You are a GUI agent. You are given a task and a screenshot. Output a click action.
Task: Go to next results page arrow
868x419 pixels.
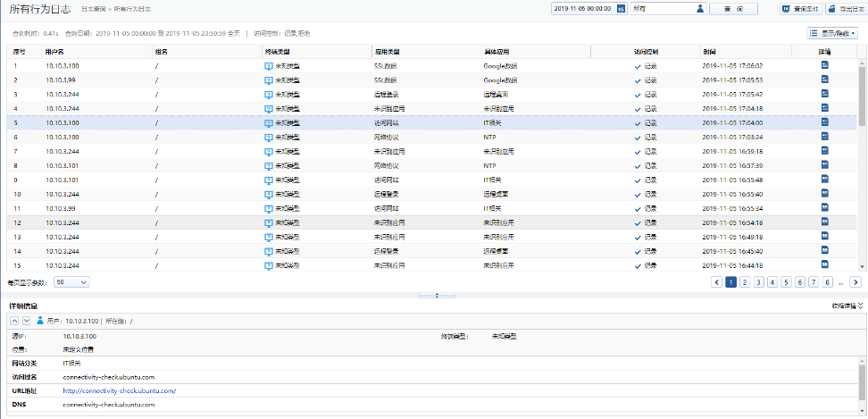coord(855,282)
